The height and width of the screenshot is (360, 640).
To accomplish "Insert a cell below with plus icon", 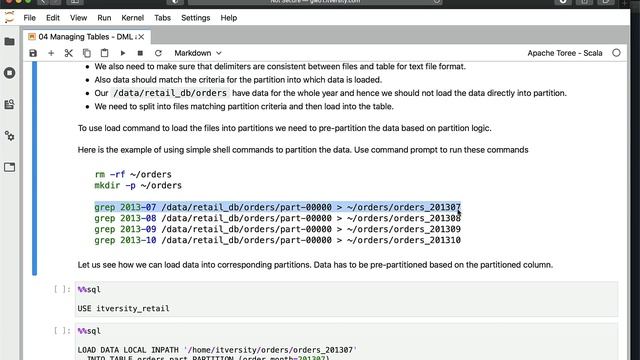I will (x=51, y=53).
